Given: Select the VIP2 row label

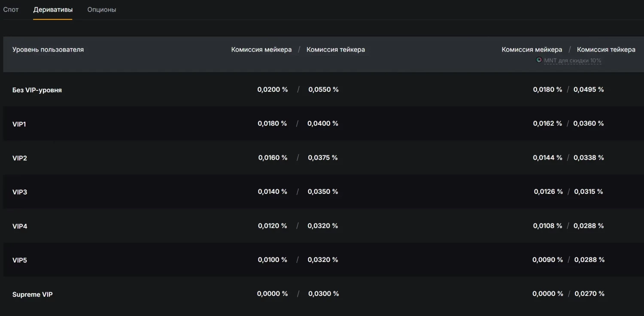Looking at the screenshot, I should 20,158.
